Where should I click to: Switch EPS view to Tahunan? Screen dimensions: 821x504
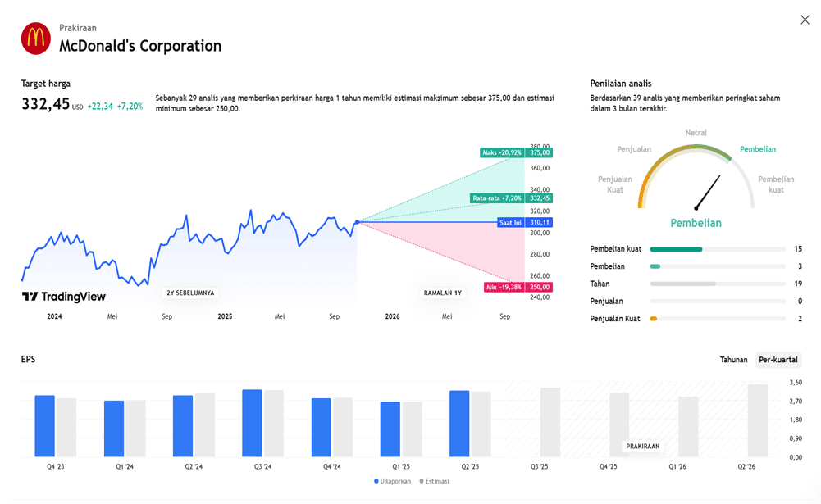point(733,360)
